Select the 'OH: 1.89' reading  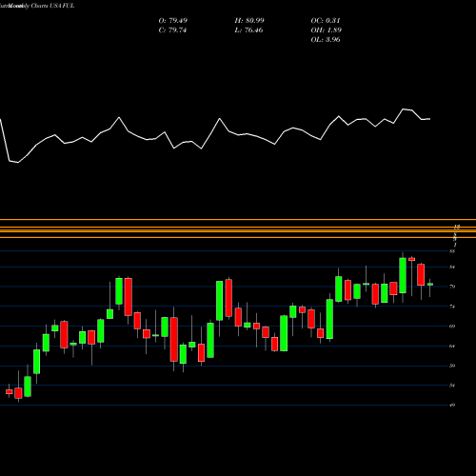327,30
